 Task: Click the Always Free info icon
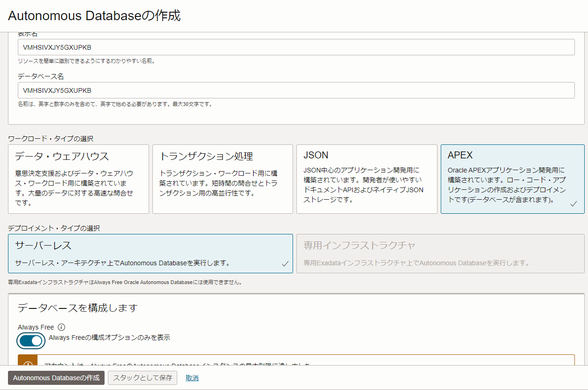pyautogui.click(x=61, y=327)
